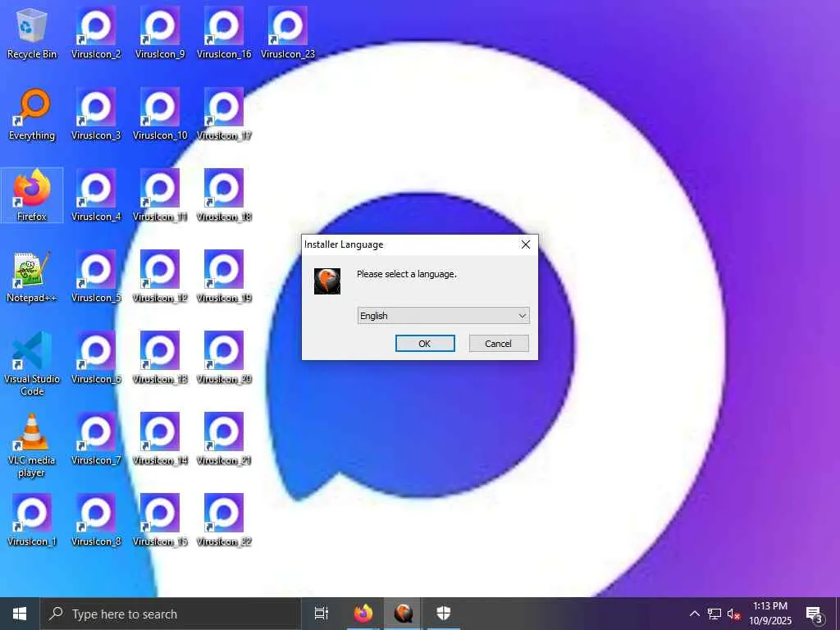Show hidden system tray icons
The height and width of the screenshot is (630, 840).
click(x=694, y=614)
